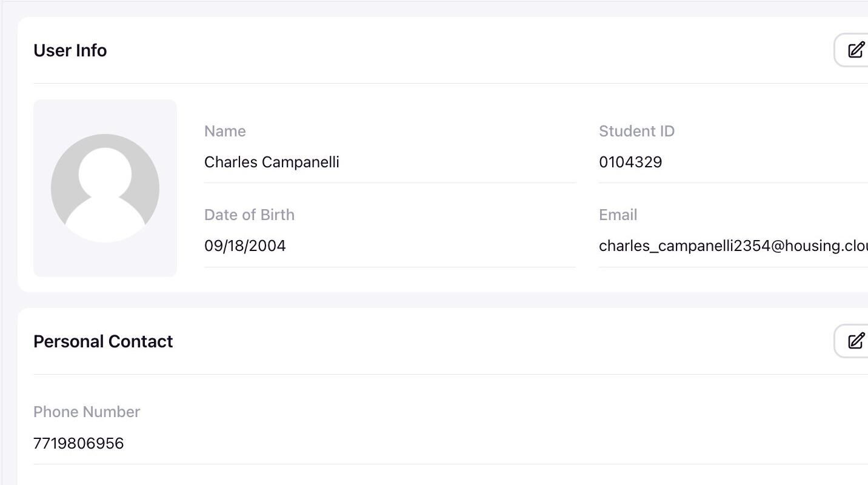Click the User Info section heading
The image size is (868, 485).
pyautogui.click(x=70, y=50)
